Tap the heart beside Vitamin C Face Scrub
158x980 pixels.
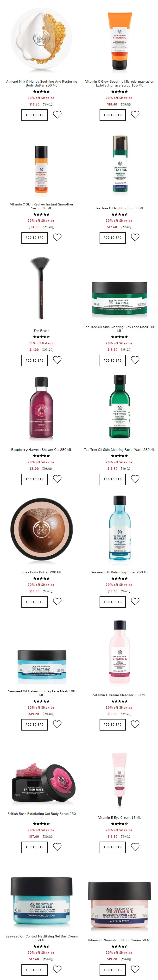point(135,115)
